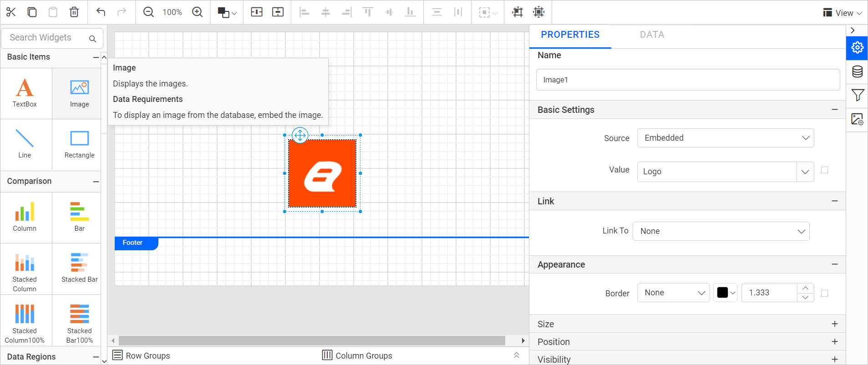This screenshot has height=365, width=868.
Task: Align selected items to the left
Action: pos(305,12)
